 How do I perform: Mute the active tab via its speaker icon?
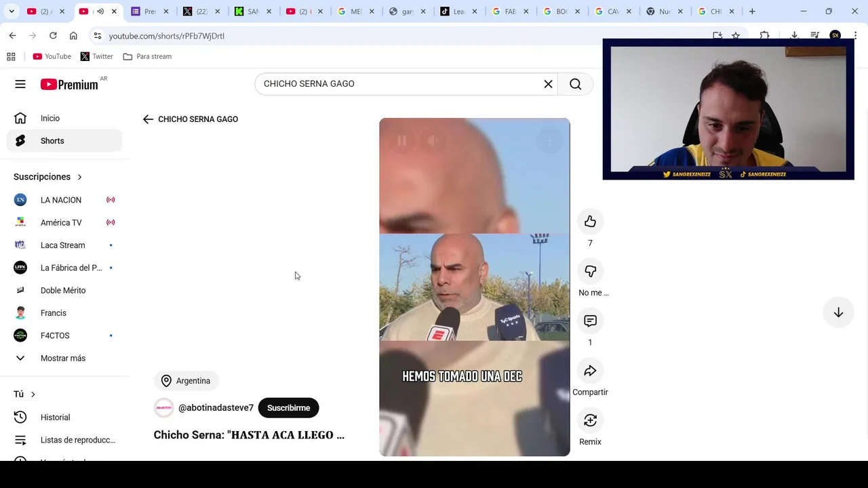pyautogui.click(x=100, y=12)
